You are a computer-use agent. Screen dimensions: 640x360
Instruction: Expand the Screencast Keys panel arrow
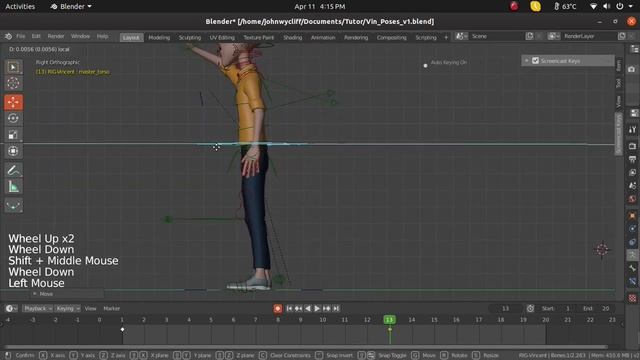(527, 61)
